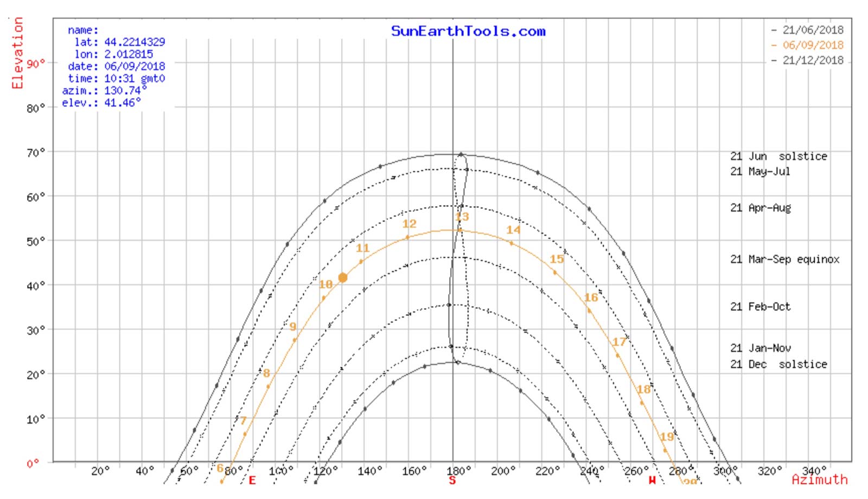Click the 21 Feb-Oct curve label
Viewport: 868px width, 499px height.
pos(760,306)
